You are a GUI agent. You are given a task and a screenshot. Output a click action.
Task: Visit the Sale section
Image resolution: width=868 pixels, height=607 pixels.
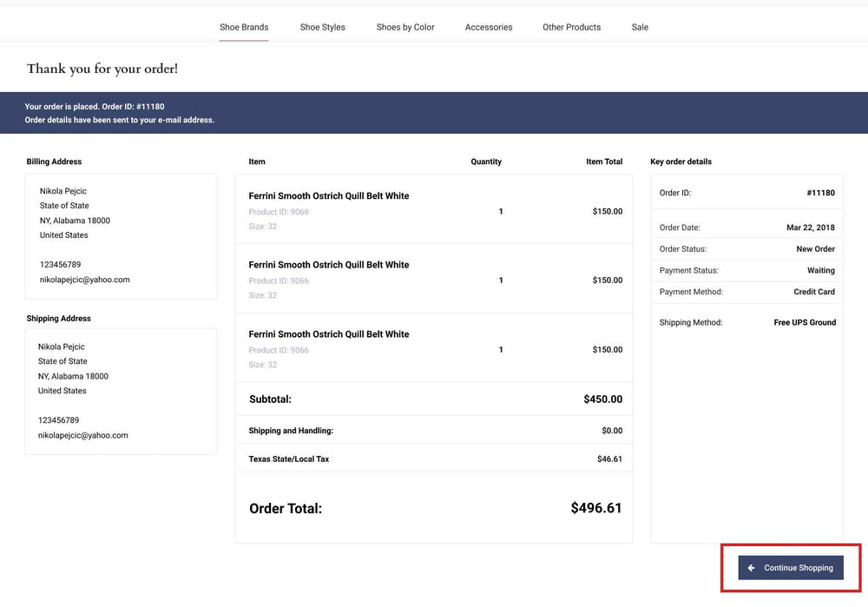tap(640, 27)
